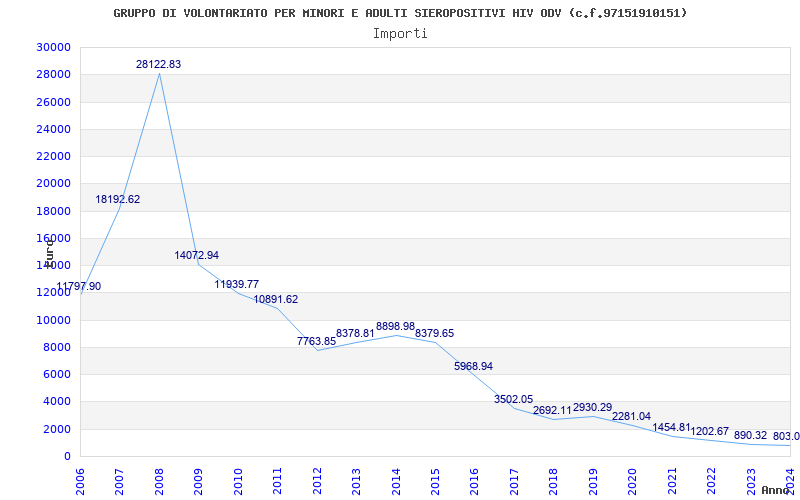The width and height of the screenshot is (800, 500).
Task: Select the 8379.65 data label
Action: [x=434, y=334]
